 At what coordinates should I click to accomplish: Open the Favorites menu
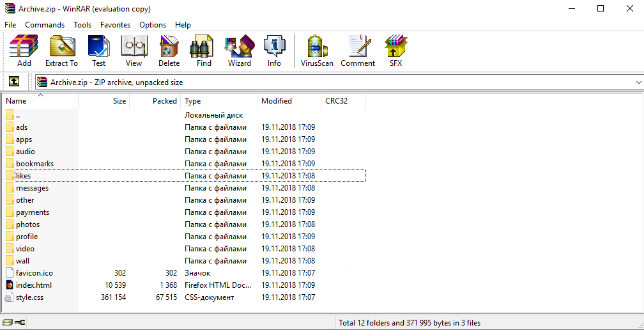pyautogui.click(x=115, y=25)
